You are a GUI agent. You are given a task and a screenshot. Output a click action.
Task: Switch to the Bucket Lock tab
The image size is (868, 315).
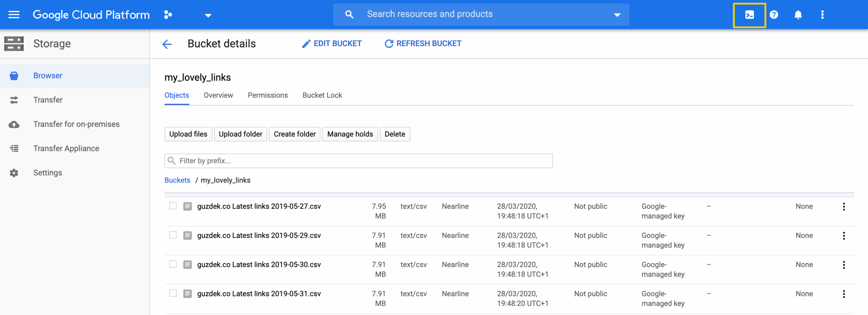[322, 95]
